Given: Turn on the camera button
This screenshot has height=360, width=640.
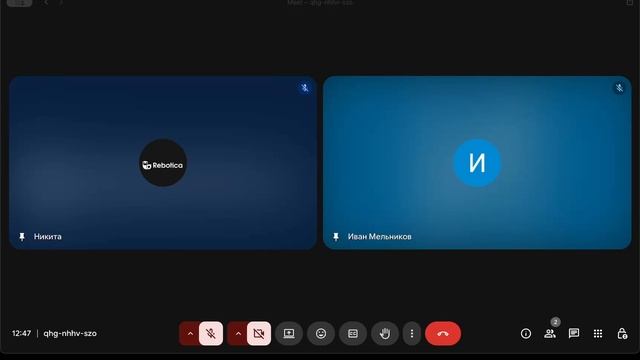Looking at the screenshot, I should [259, 333].
